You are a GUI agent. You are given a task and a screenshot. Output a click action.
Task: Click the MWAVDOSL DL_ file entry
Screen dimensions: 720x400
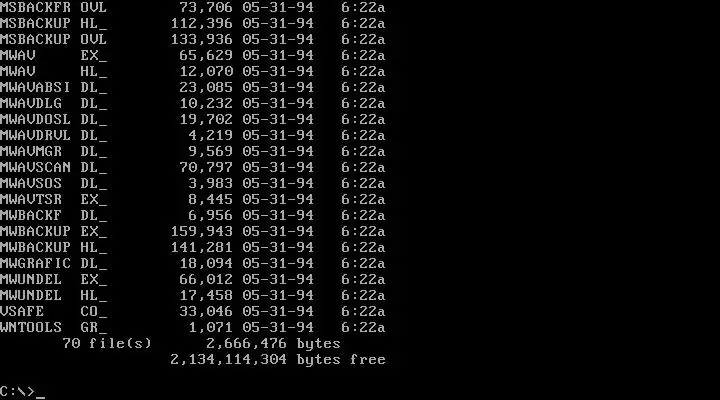click(192, 119)
